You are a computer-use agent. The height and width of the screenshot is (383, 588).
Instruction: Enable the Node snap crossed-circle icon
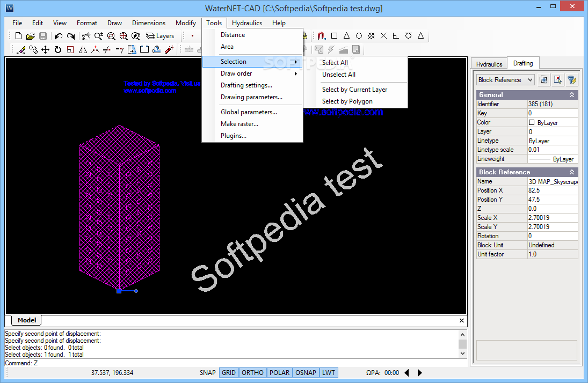tap(371, 36)
